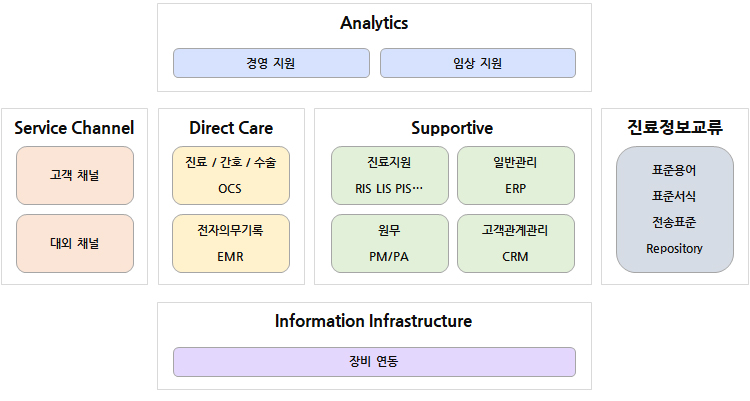This screenshot has width=750, height=401.
Task: Click the 진료정보교류 heading
Action: point(675,127)
